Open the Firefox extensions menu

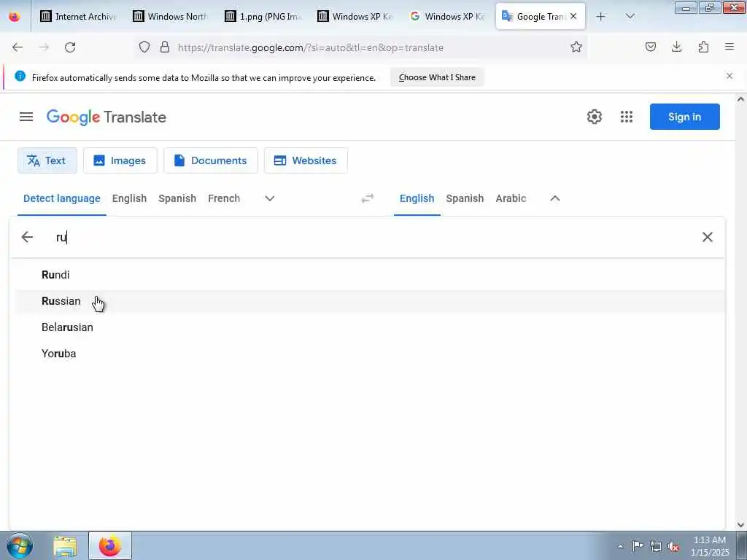(x=703, y=47)
